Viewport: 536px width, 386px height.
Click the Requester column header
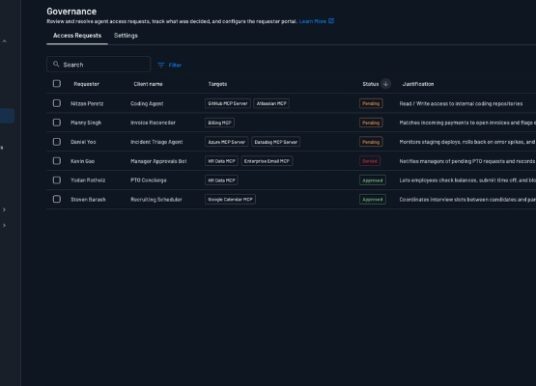pyautogui.click(x=86, y=84)
